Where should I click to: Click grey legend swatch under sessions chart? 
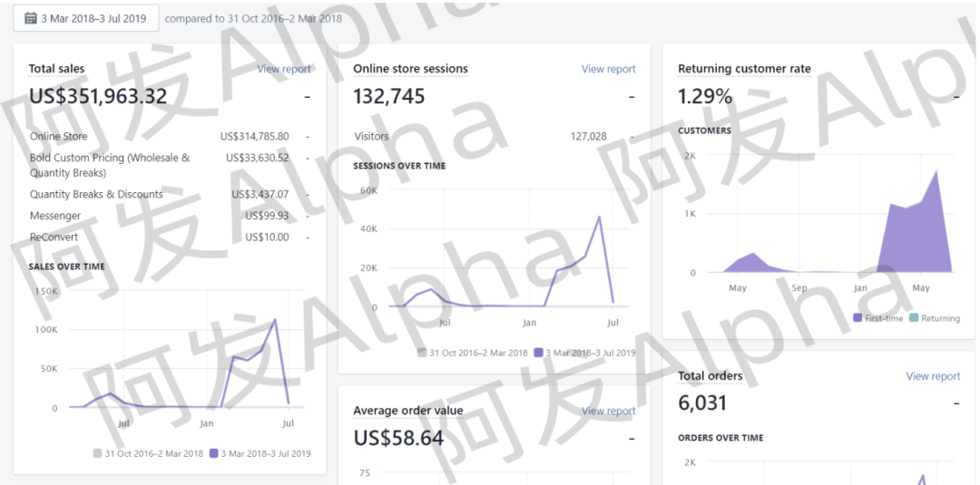point(422,353)
